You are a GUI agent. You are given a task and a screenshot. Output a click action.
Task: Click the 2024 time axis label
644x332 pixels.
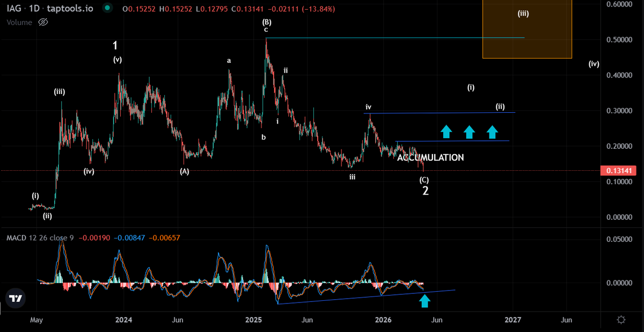[123, 320]
